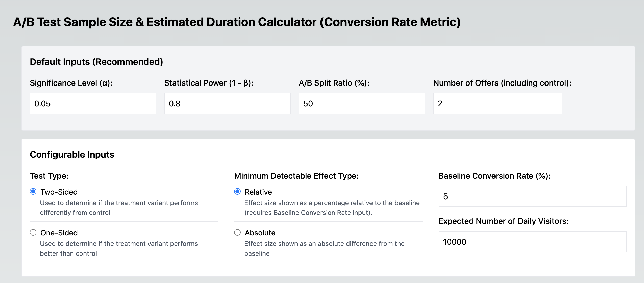Image resolution: width=644 pixels, height=283 pixels.
Task: Click the One-Sided label text
Action: pos(59,233)
